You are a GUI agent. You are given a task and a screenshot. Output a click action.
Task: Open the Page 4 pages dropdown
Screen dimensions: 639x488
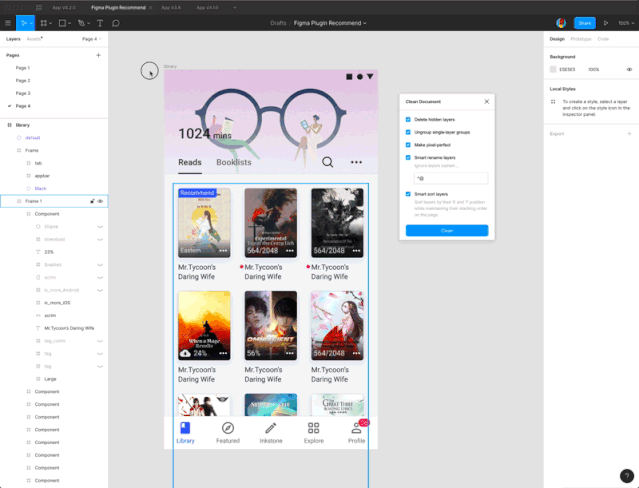92,39
